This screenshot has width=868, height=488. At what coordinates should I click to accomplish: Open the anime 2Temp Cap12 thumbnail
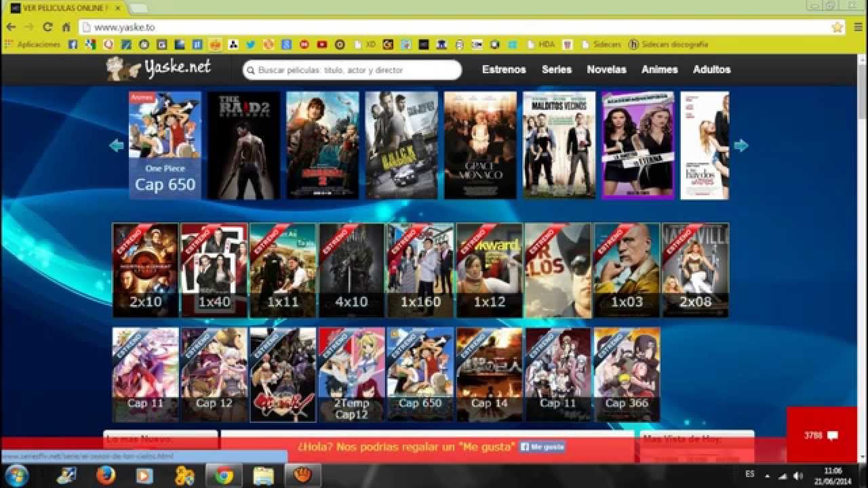(x=352, y=375)
